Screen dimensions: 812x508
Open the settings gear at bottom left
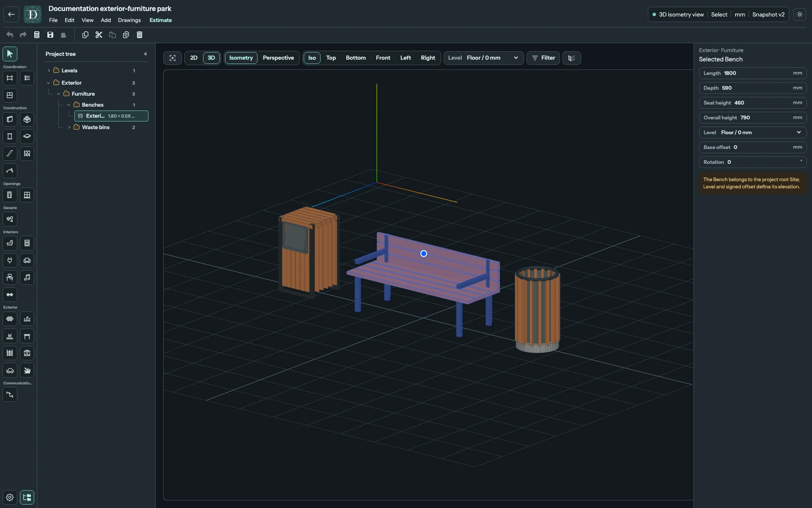point(10,497)
